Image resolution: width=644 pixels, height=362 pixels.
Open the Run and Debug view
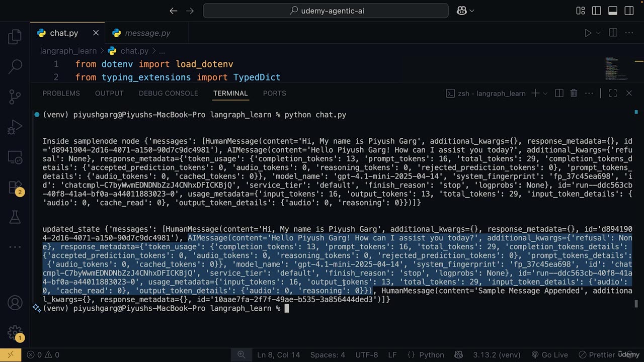click(15, 127)
